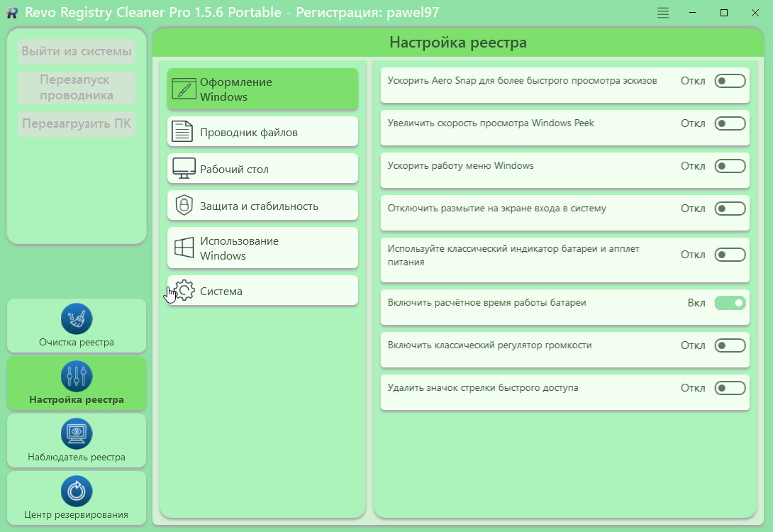Open Рабочий стол category

(263, 168)
